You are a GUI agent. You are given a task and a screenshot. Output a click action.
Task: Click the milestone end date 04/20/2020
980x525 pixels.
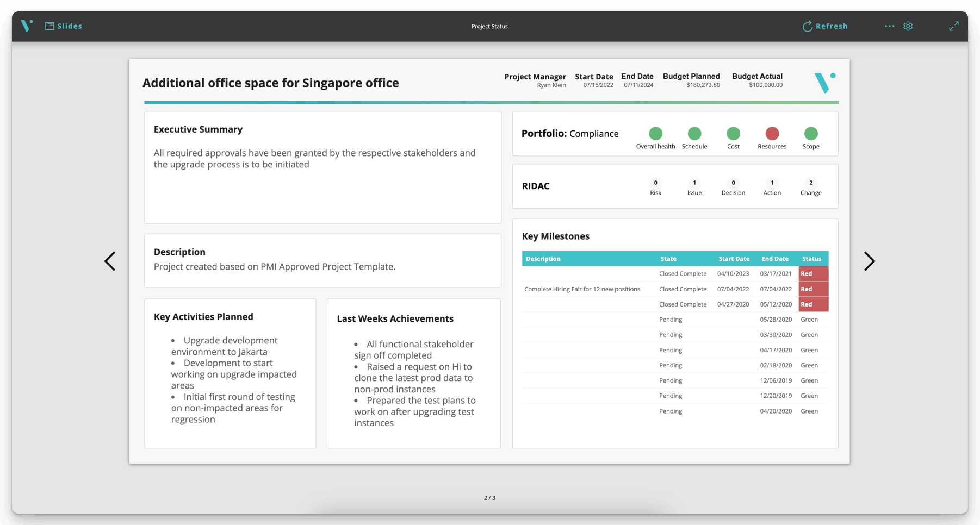(776, 411)
